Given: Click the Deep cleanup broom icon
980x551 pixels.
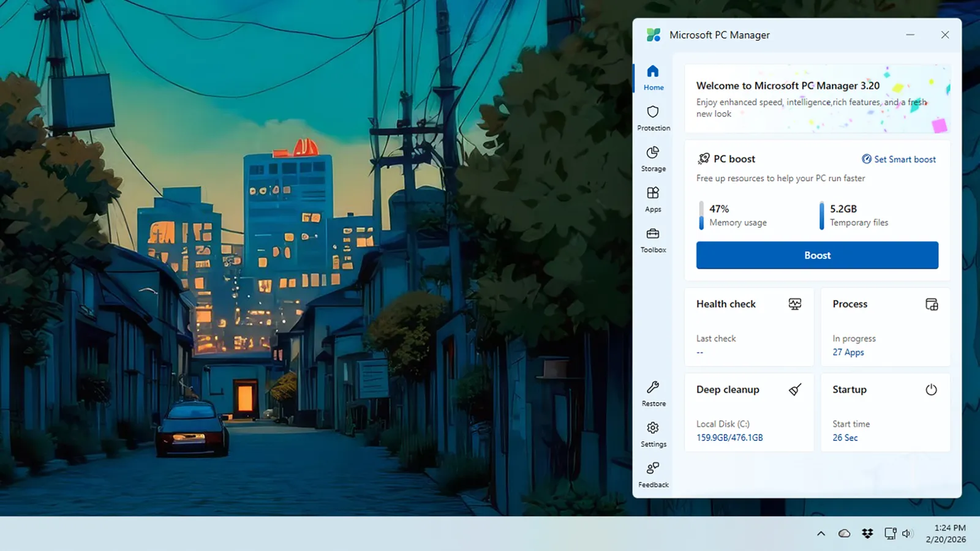Looking at the screenshot, I should pyautogui.click(x=794, y=390).
